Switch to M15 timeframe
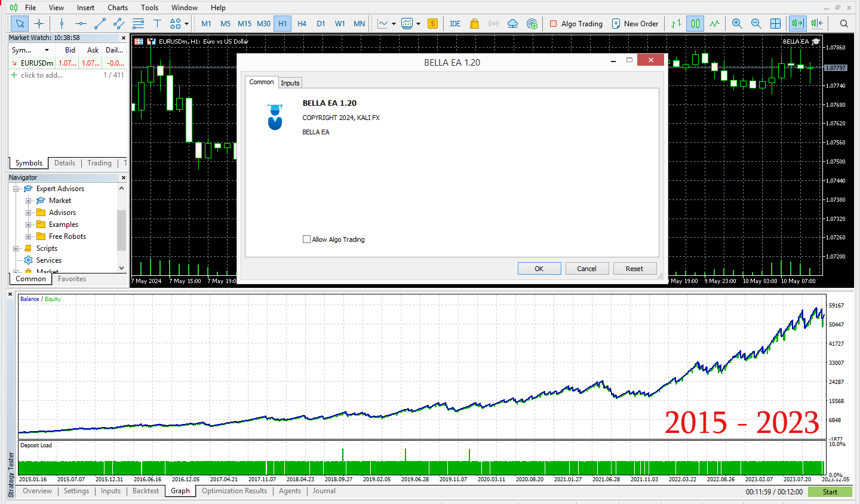The height and width of the screenshot is (504, 860). pyautogui.click(x=245, y=24)
